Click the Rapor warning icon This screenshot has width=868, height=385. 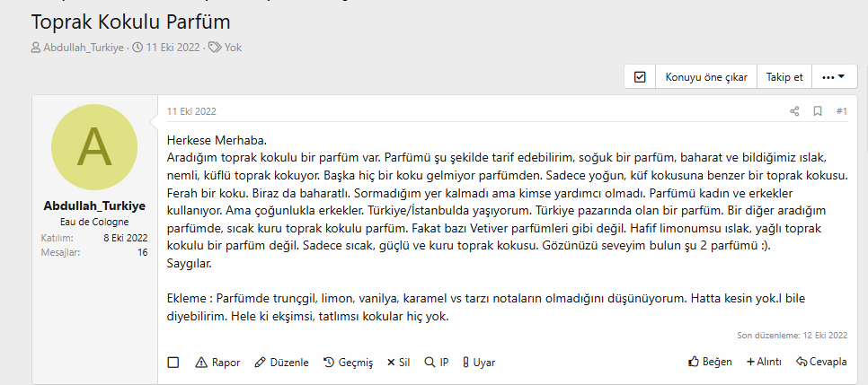click(x=201, y=363)
